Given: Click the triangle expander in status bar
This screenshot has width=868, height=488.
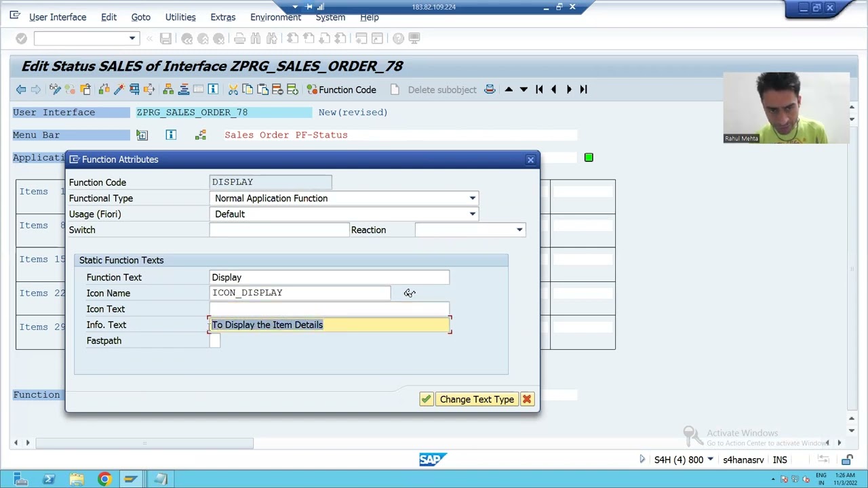Looking at the screenshot, I should tap(642, 460).
